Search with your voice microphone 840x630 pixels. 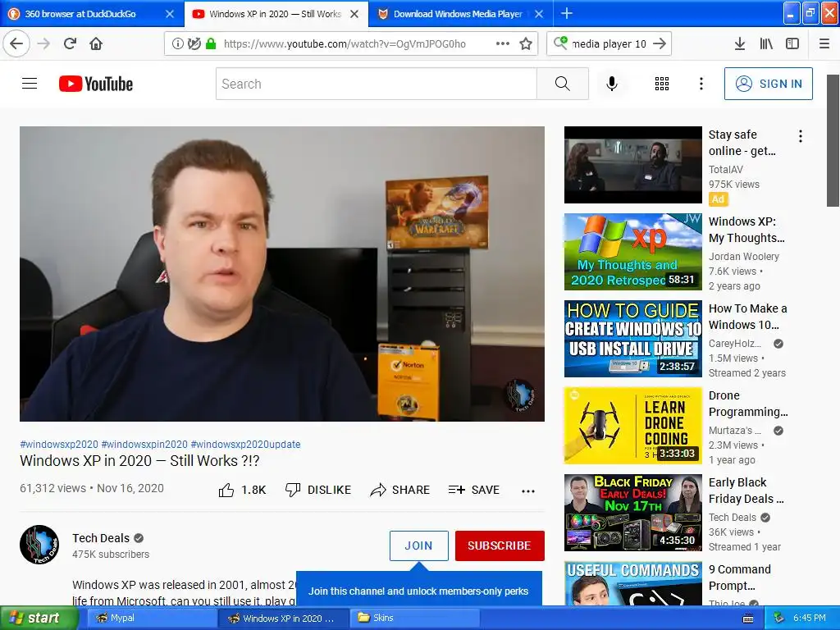[612, 84]
